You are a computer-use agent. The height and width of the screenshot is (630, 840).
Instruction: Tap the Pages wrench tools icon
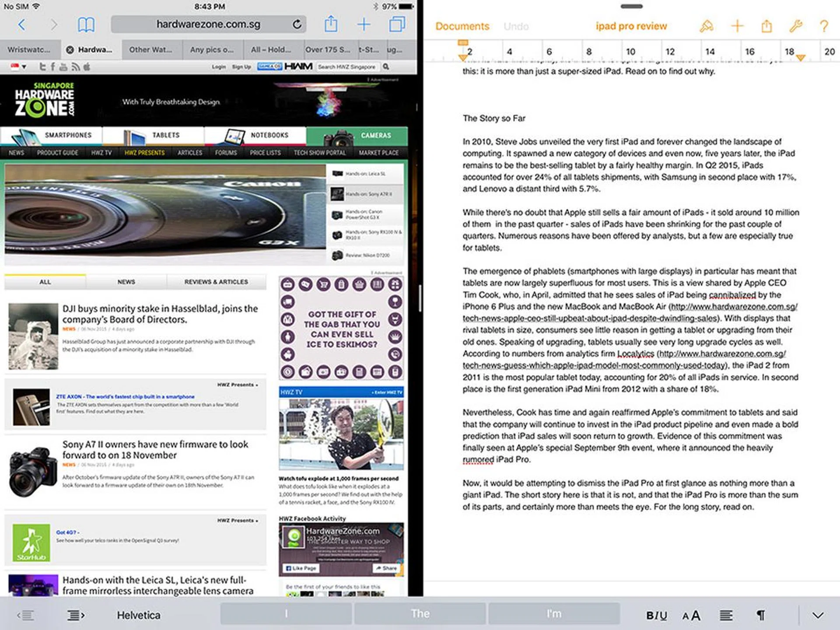pos(795,26)
